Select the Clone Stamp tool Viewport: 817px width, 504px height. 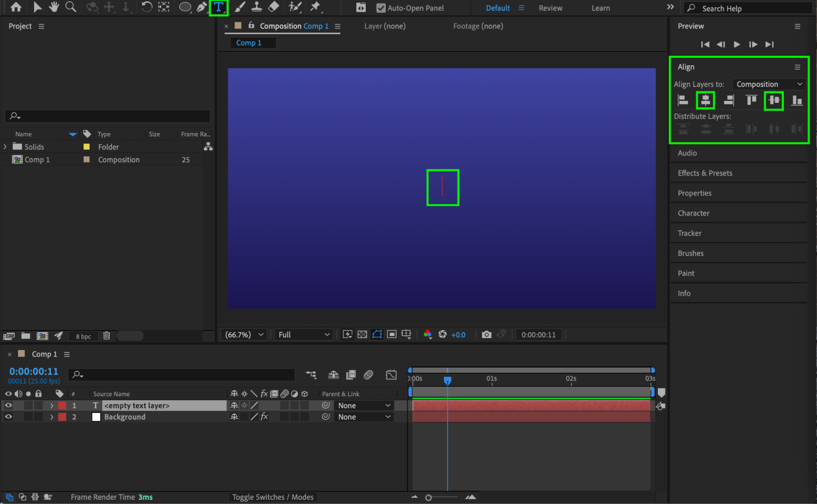pyautogui.click(x=257, y=7)
